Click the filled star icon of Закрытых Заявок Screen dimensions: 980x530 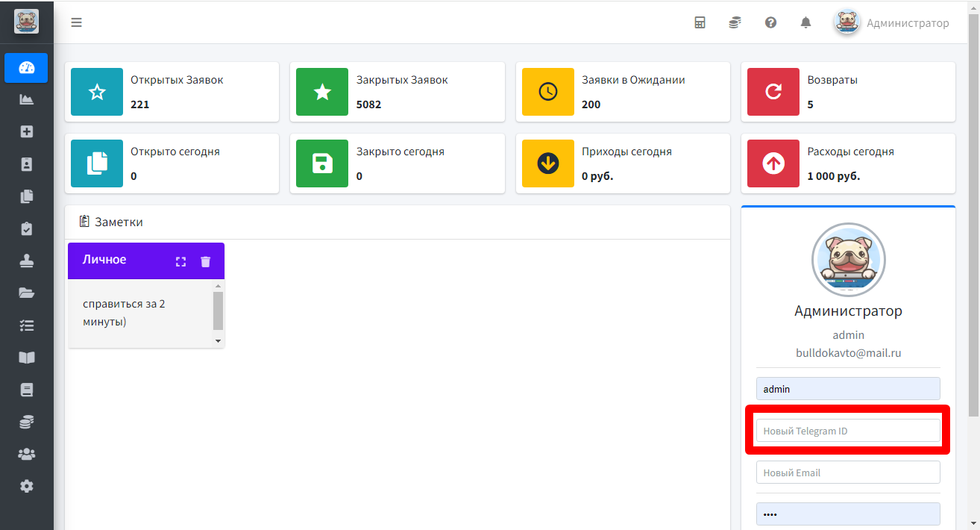coord(322,92)
